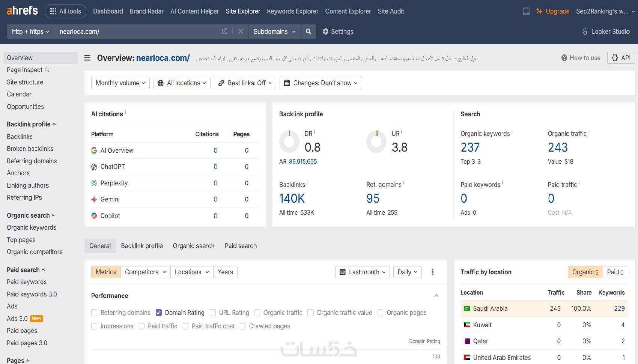The height and width of the screenshot is (364, 638).
Task: Open the Daily interval dropdown
Action: [408, 272]
